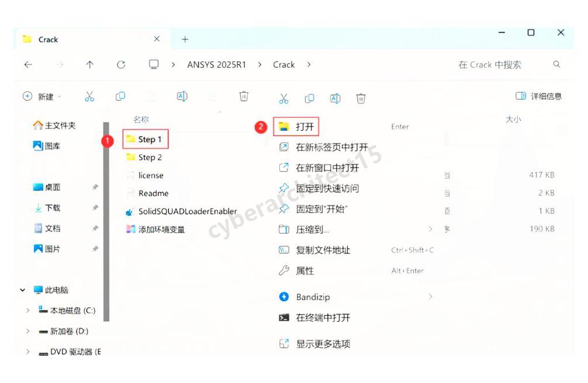The height and width of the screenshot is (383, 588).
Task: Open SolidSQUADLoaderEnabler file
Action: 187,211
